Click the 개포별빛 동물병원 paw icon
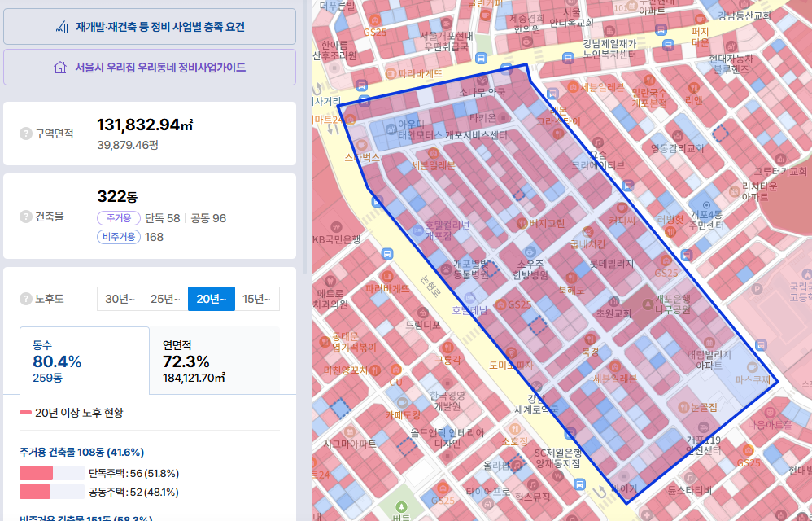 tap(445, 269)
